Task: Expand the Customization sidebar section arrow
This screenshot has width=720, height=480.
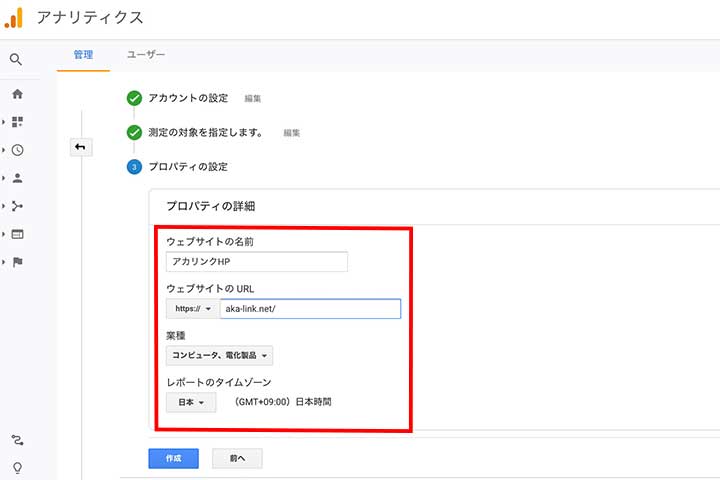Action: (3, 122)
